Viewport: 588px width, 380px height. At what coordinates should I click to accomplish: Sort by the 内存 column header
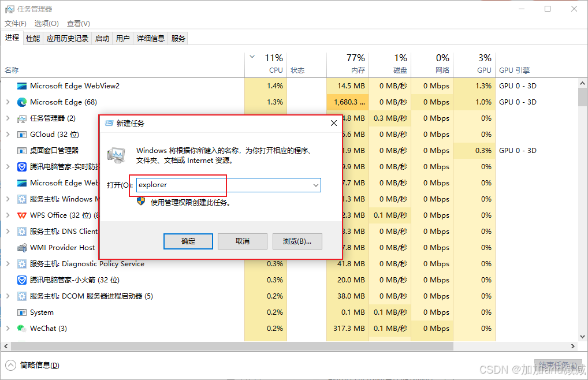[348, 64]
